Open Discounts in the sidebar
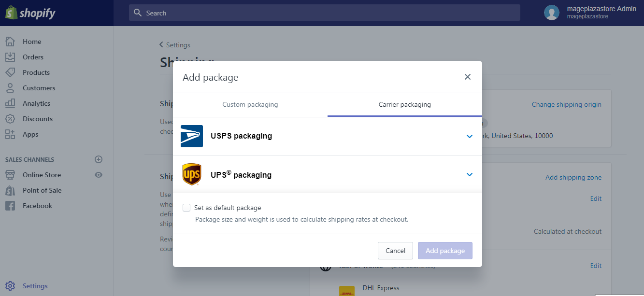644x296 pixels. [38, 119]
